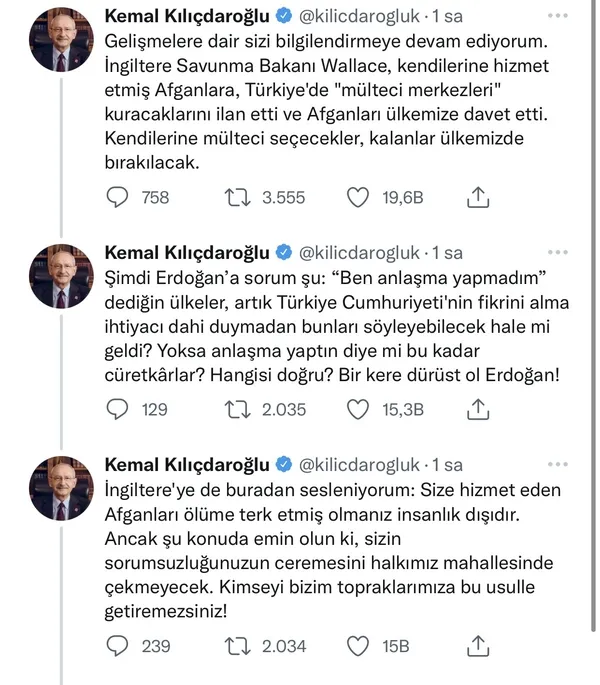The height and width of the screenshot is (685, 600).
Task: Reply to the second tweet with 129 replies
Action: click(x=119, y=408)
